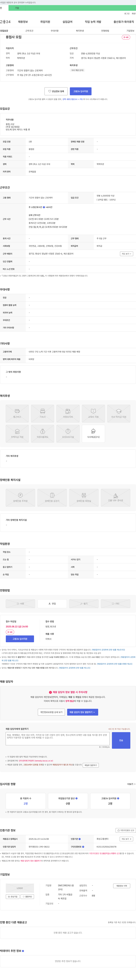Click the D-60 badge next to the title

click(x=126, y=37)
